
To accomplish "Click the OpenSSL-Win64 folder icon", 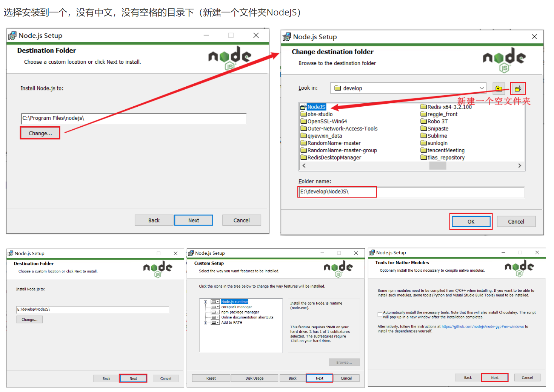I will point(303,121).
